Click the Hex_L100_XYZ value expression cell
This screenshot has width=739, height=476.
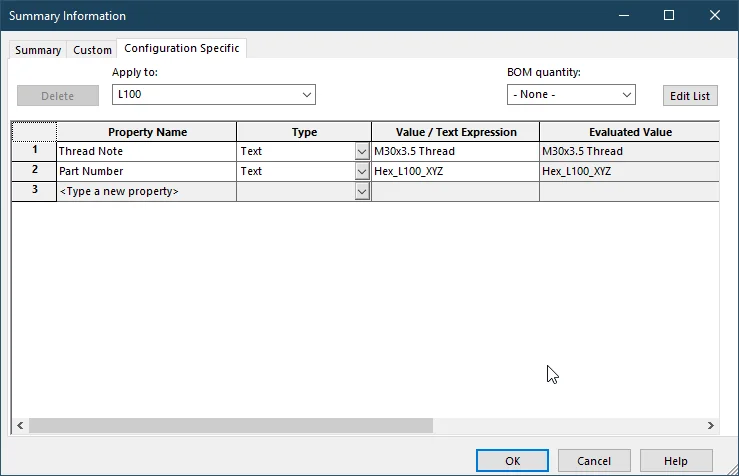point(455,171)
